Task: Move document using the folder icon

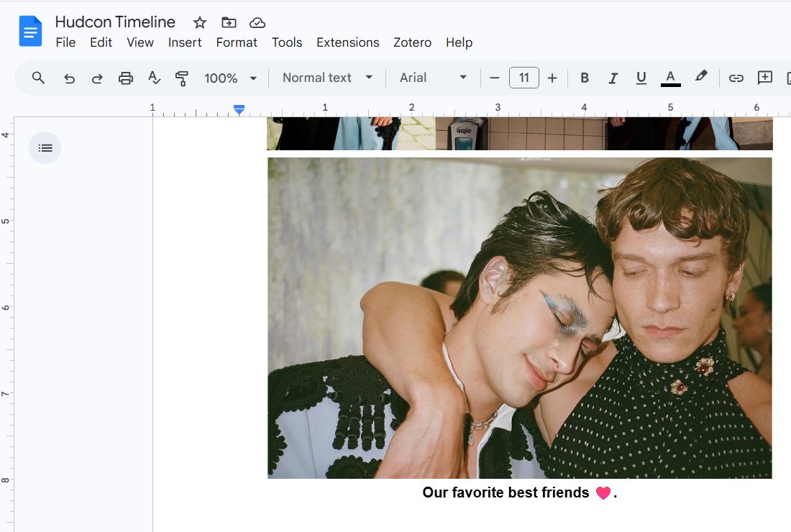Action: coord(229,22)
